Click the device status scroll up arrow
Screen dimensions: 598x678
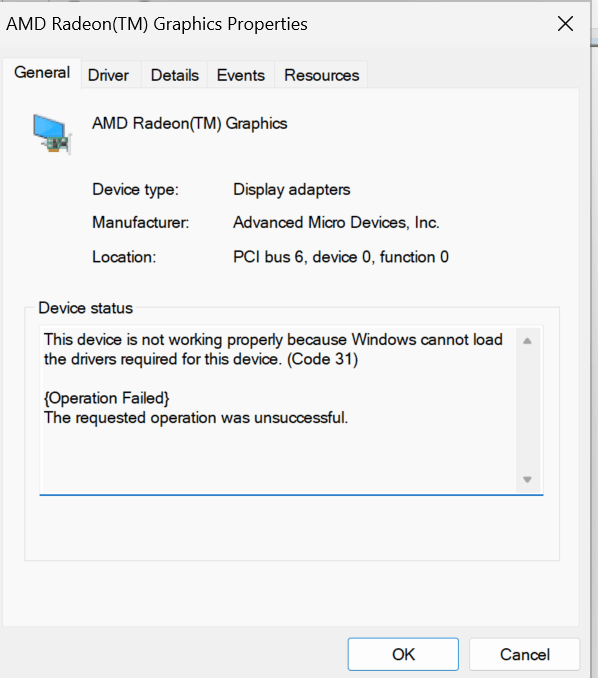[527, 341]
